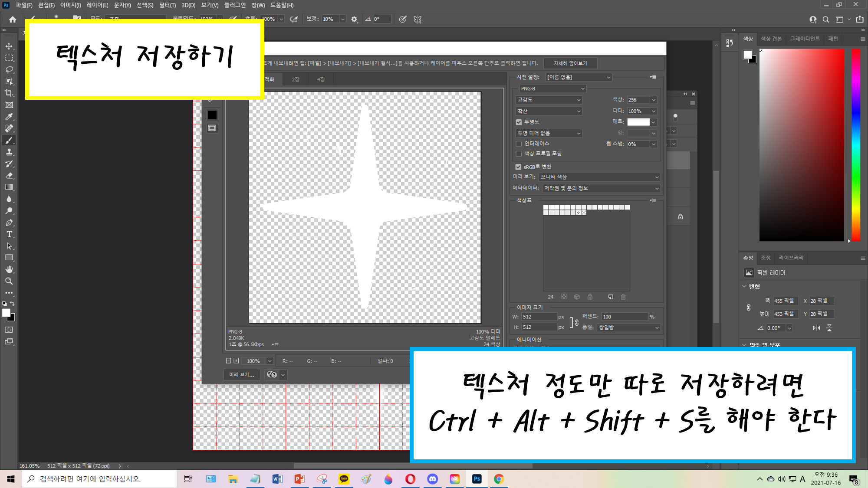Open the 레이어(L) menu
This screenshot has width=868, height=488.
97,5
